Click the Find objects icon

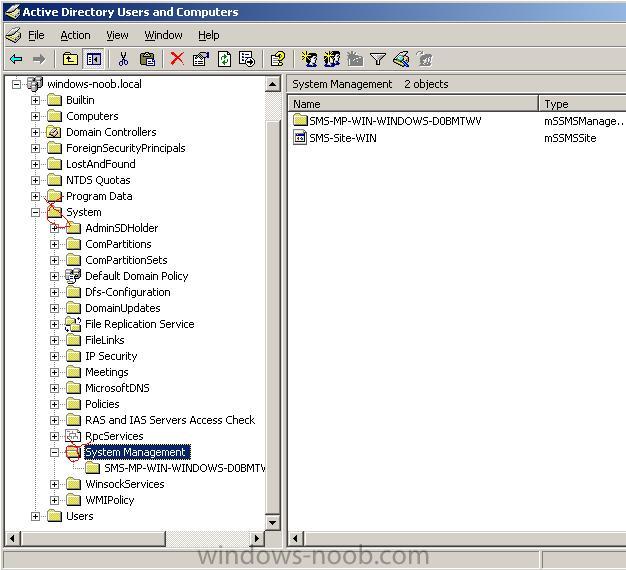click(x=401, y=59)
